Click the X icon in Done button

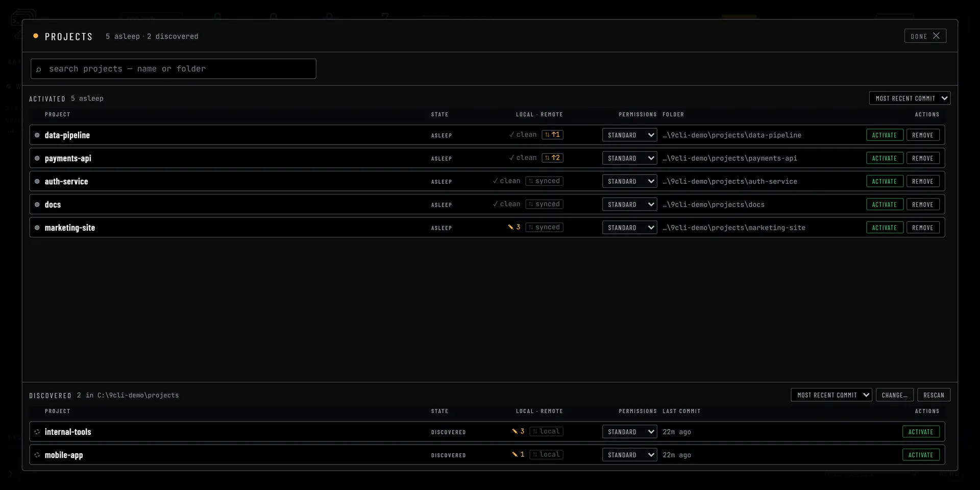[x=936, y=36]
